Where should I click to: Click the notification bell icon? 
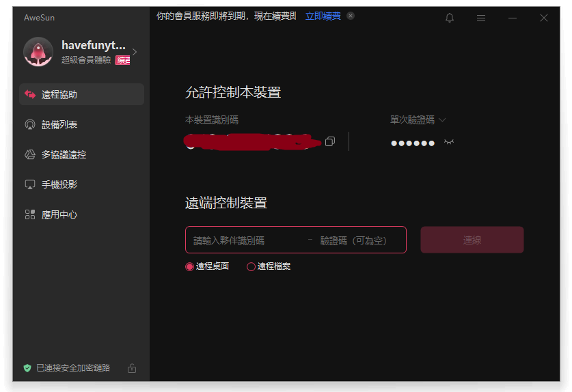click(x=450, y=18)
